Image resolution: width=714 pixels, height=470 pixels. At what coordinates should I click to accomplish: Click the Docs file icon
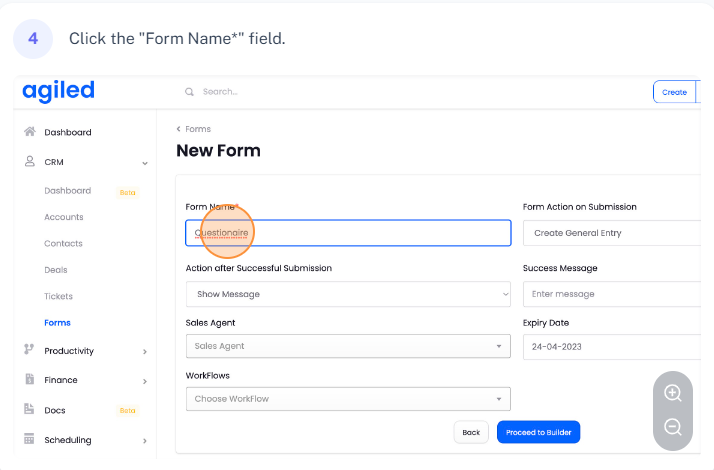point(30,410)
